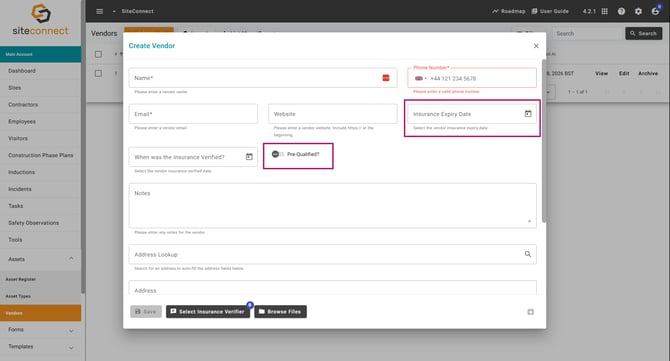Click the Address Lookup magnifier icon
670x361 pixels.
coord(528,254)
